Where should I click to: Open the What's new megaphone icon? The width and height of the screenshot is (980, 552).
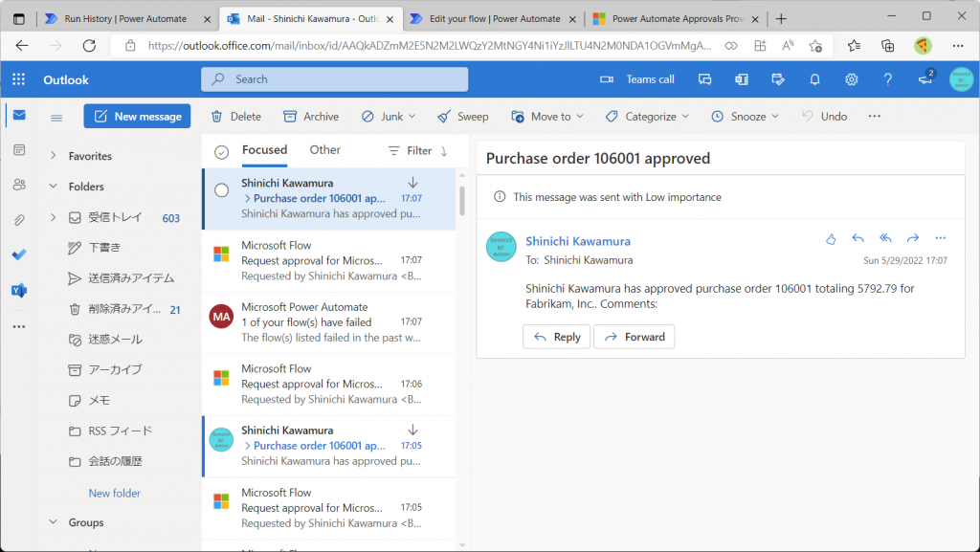tap(925, 78)
